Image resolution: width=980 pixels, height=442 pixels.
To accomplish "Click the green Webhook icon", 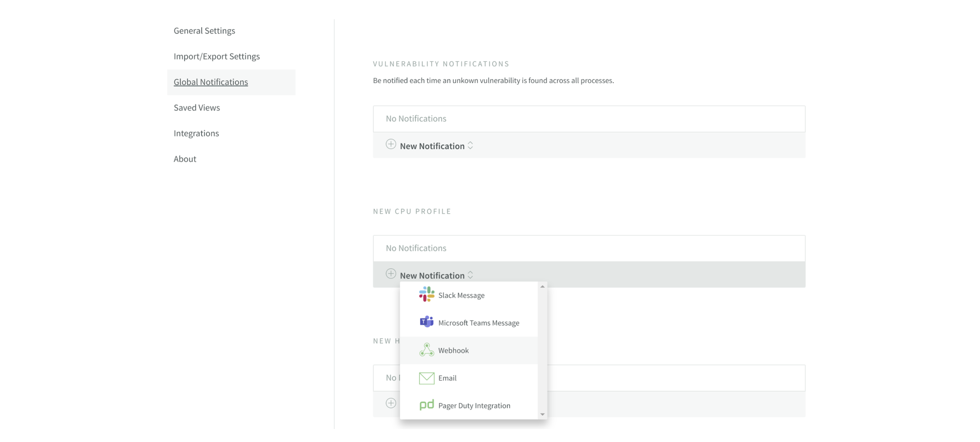I will click(x=426, y=350).
